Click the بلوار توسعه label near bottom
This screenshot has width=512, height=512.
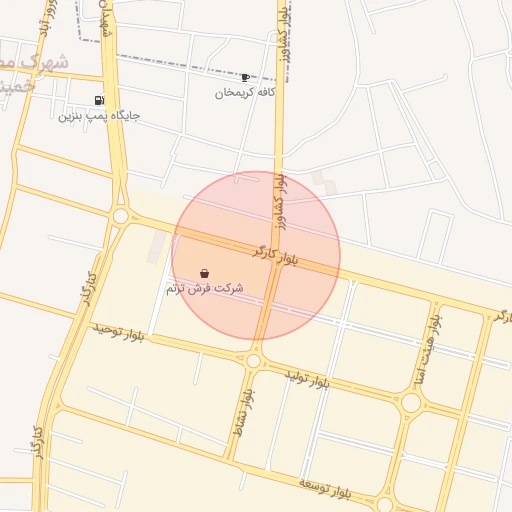pos(325,489)
